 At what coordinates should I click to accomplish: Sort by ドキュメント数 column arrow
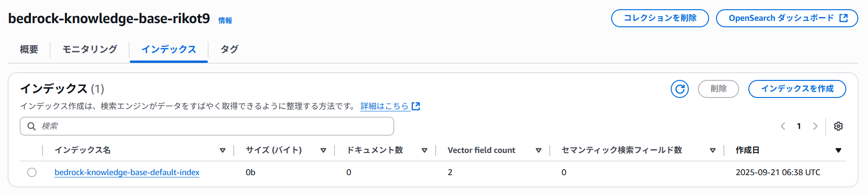[425, 150]
